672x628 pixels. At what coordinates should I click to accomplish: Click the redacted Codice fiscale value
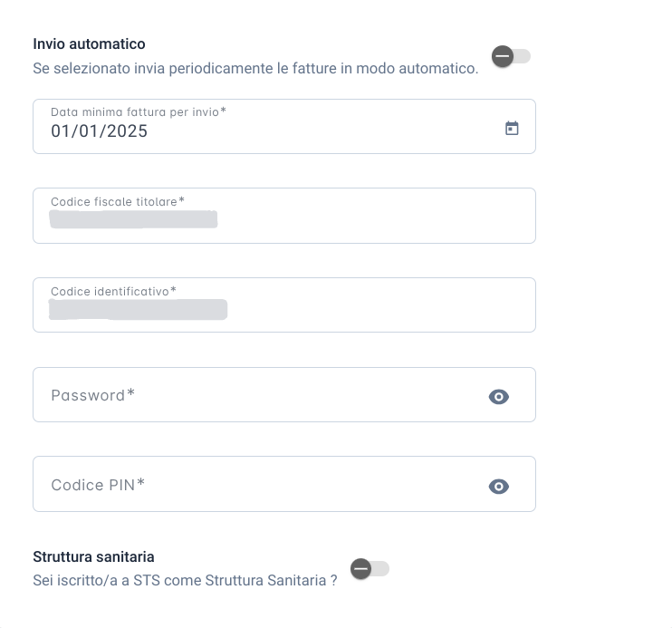pos(133,219)
